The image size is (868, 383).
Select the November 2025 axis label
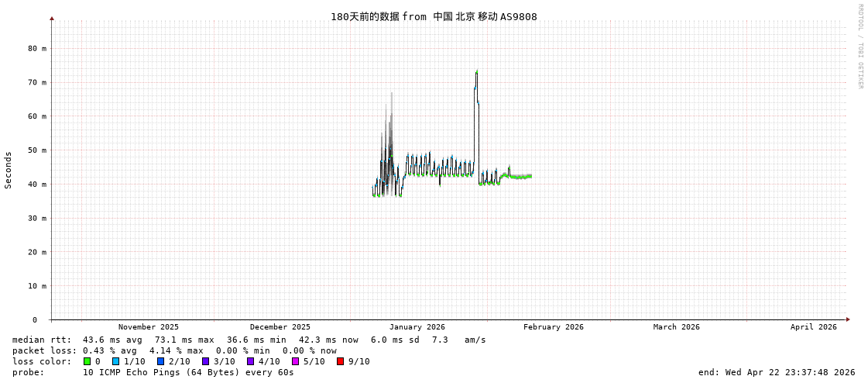[x=148, y=327]
